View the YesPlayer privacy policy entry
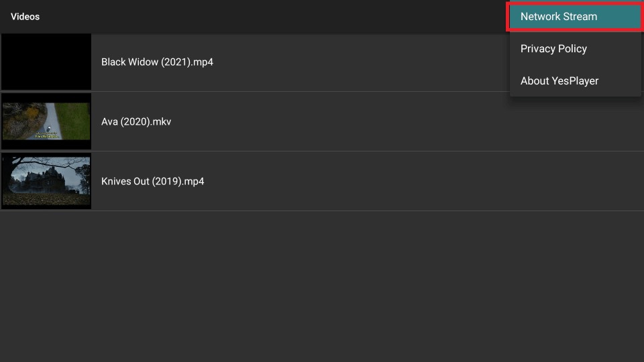Viewport: 644px width, 362px height. [x=575, y=48]
